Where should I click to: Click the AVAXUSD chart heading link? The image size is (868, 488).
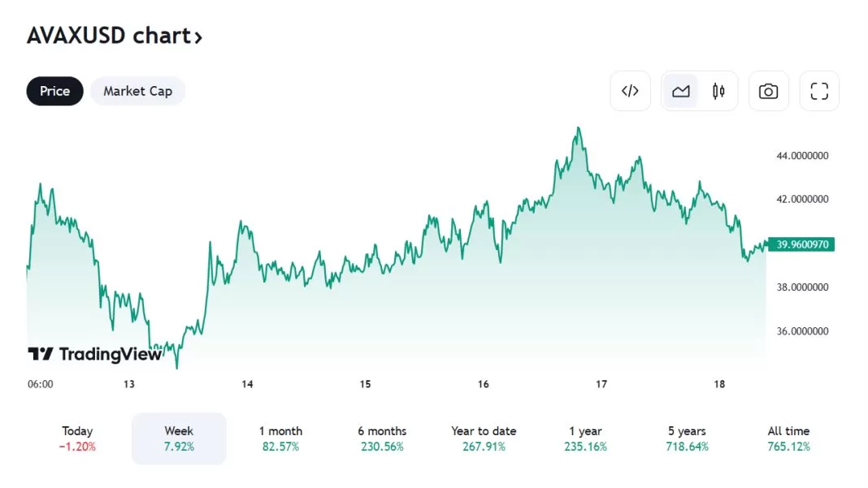(106, 37)
